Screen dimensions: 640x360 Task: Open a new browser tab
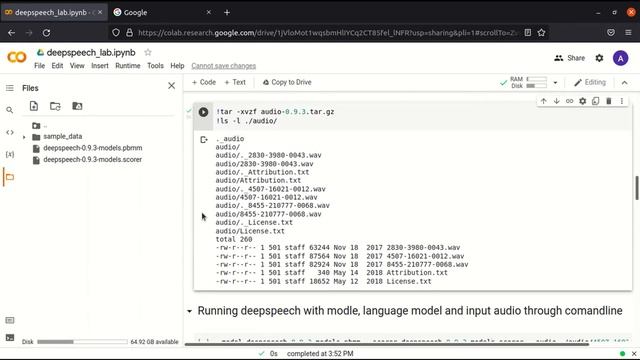pos(227,12)
